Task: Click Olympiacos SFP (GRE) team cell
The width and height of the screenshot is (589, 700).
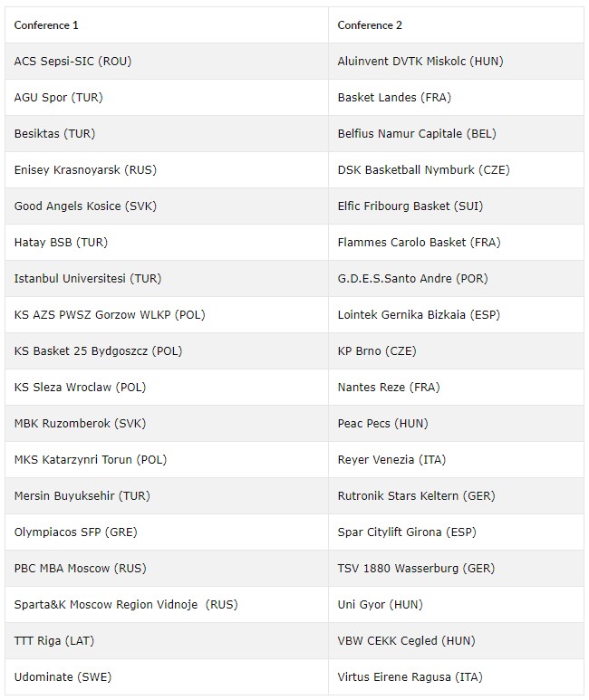Action: point(75,532)
